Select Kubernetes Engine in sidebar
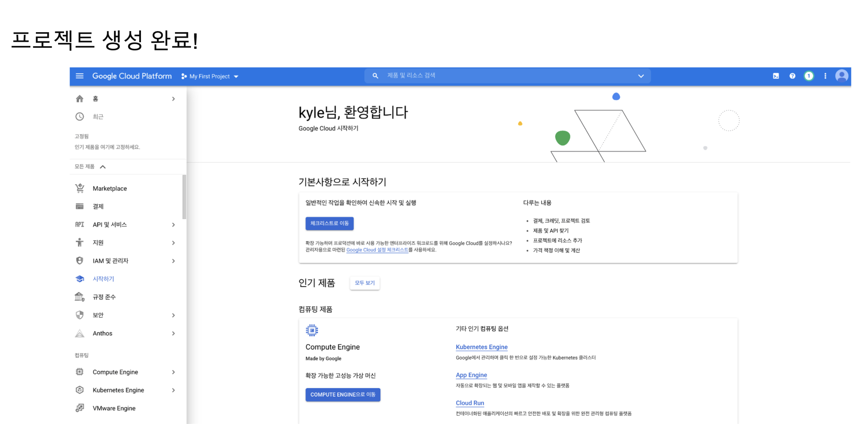This screenshot has height=424, width=868. [x=118, y=390]
